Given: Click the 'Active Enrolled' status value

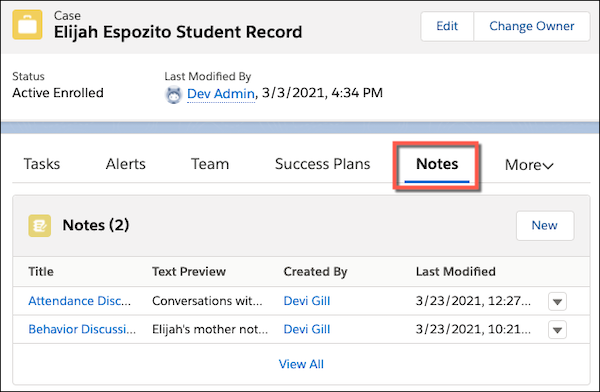Looking at the screenshot, I should pyautogui.click(x=58, y=93).
